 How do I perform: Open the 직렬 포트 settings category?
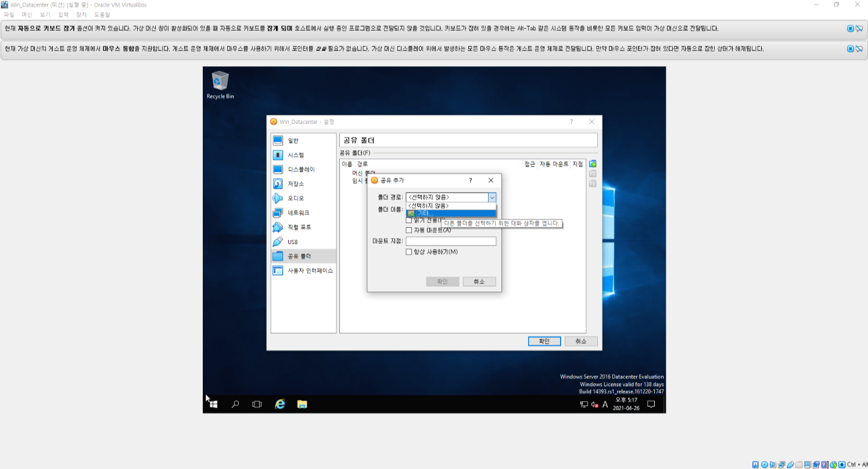[303, 228]
